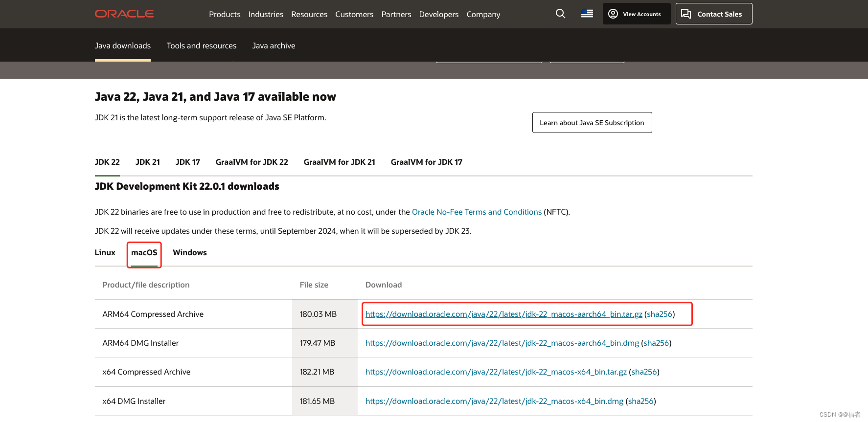Click the Java 22, Java 21, Java 17 heading
The width and height of the screenshot is (868, 422).
click(x=215, y=97)
